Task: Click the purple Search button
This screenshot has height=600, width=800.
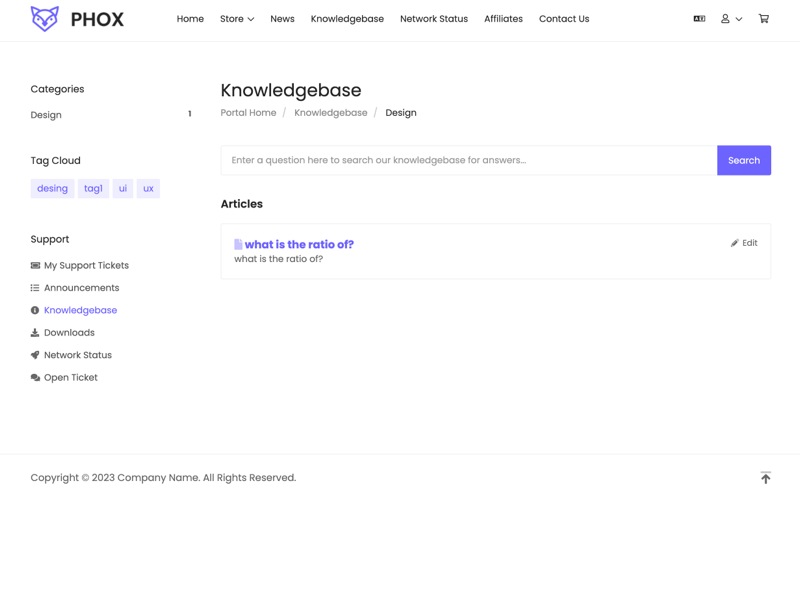Action: [x=743, y=160]
